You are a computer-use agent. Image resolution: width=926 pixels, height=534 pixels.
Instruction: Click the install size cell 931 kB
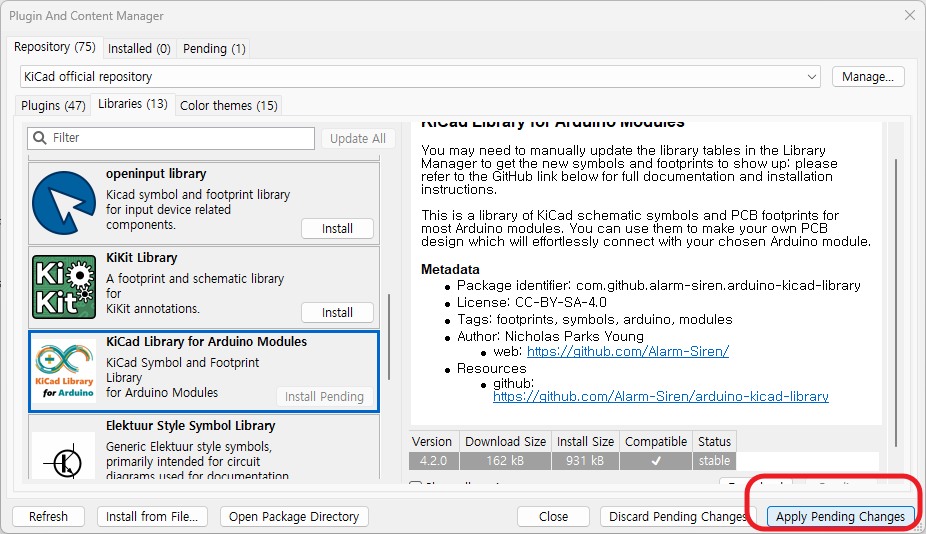585,461
